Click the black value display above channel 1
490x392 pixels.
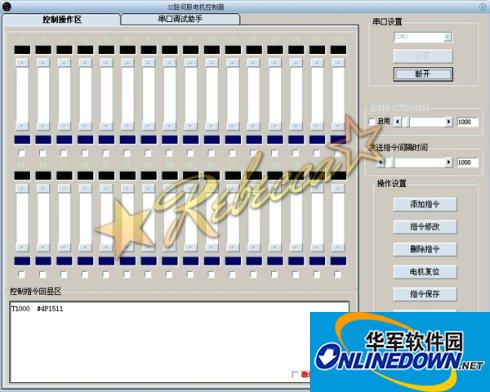click(22, 50)
